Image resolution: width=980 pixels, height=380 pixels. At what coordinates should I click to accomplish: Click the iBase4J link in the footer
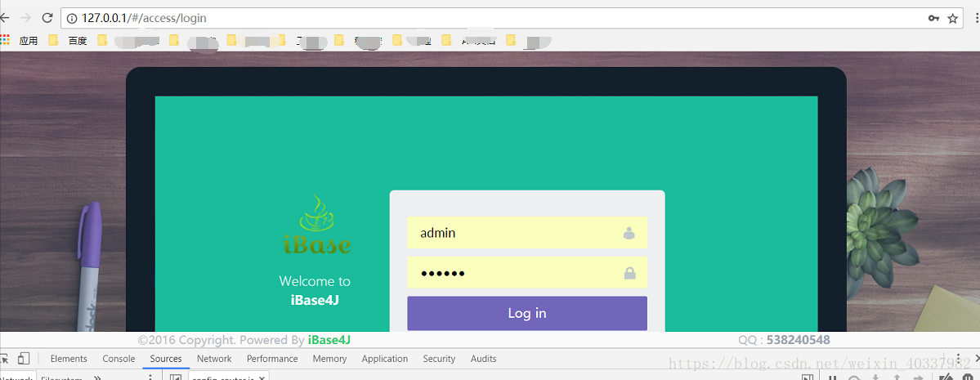[x=329, y=340]
